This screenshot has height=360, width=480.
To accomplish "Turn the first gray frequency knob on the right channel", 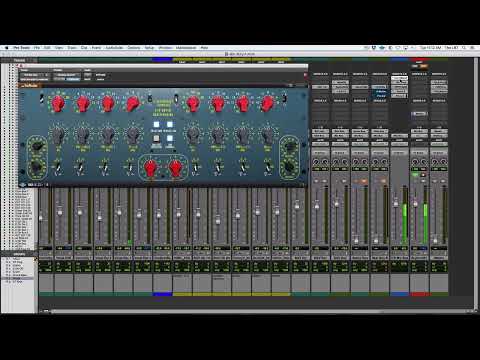I will pyautogui.click(x=193, y=135).
